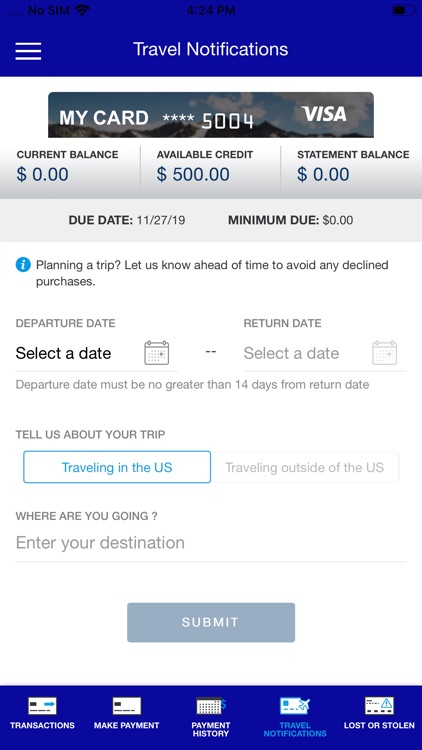This screenshot has height=750, width=422.
Task: Tap the Submit button
Action: tap(211, 622)
